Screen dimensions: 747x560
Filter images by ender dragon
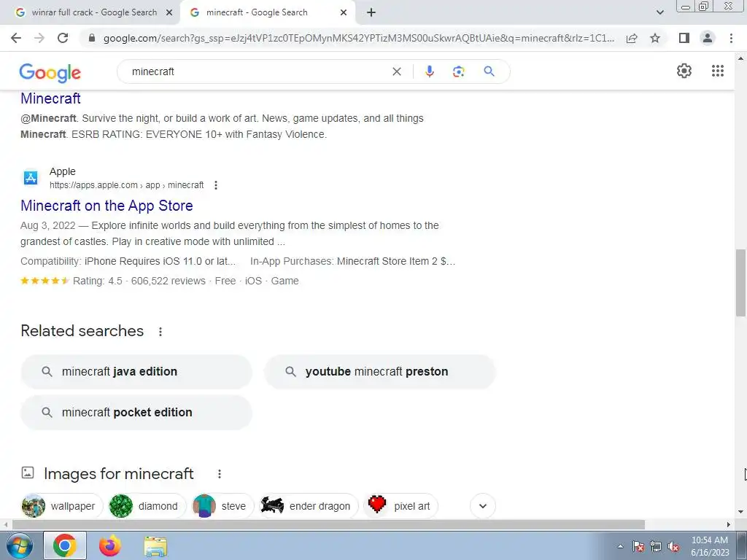tap(309, 506)
